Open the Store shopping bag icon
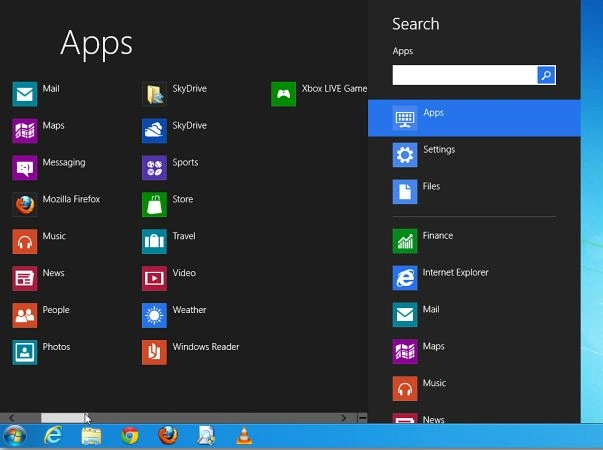This screenshot has height=450, width=603. click(x=154, y=205)
